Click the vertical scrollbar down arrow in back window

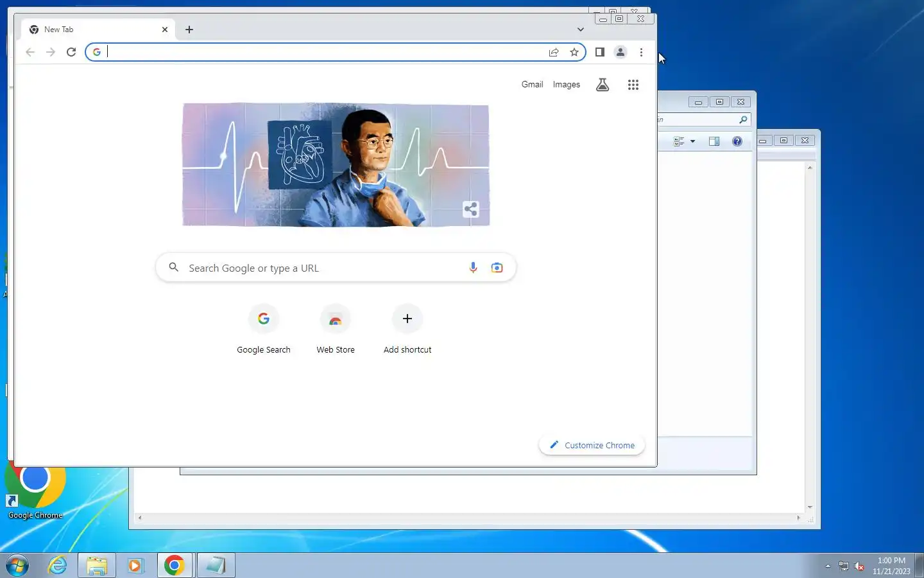(x=810, y=507)
